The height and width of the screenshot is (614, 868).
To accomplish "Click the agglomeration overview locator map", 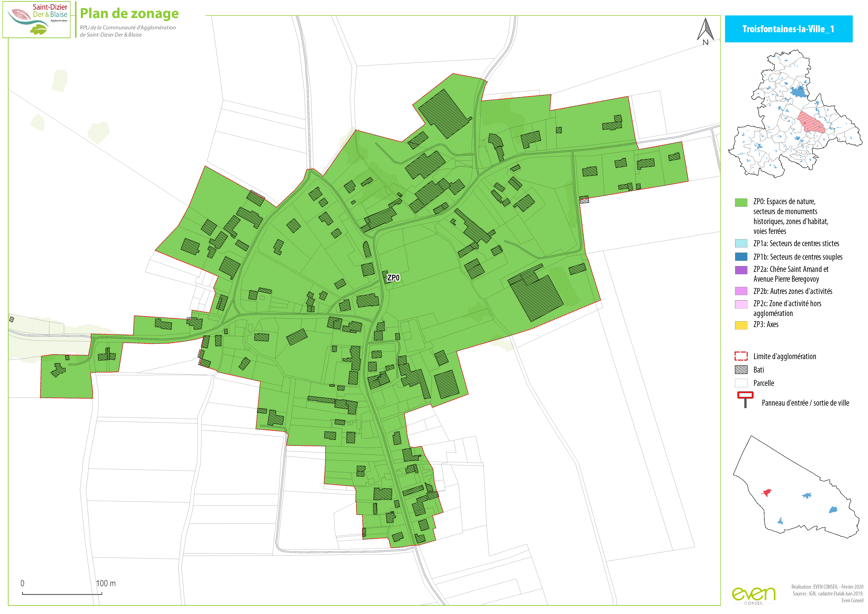I will (795, 114).
